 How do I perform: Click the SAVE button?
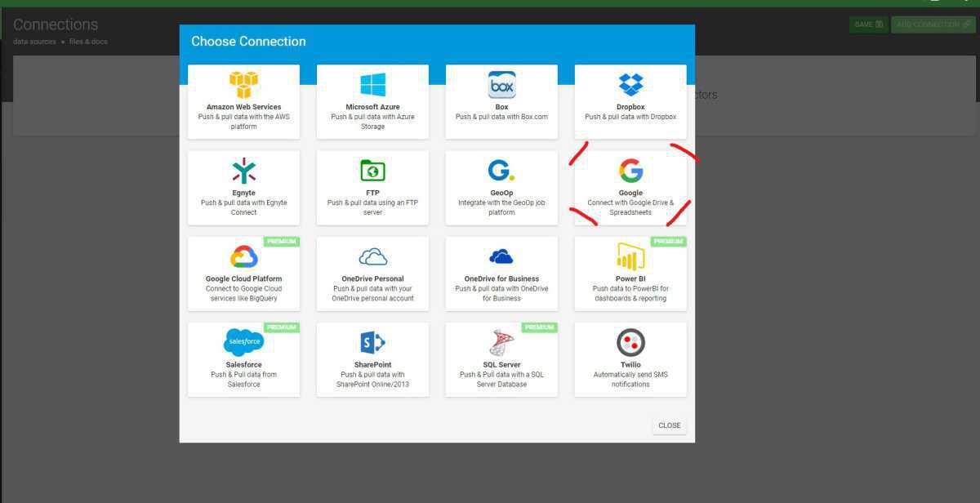click(x=868, y=24)
